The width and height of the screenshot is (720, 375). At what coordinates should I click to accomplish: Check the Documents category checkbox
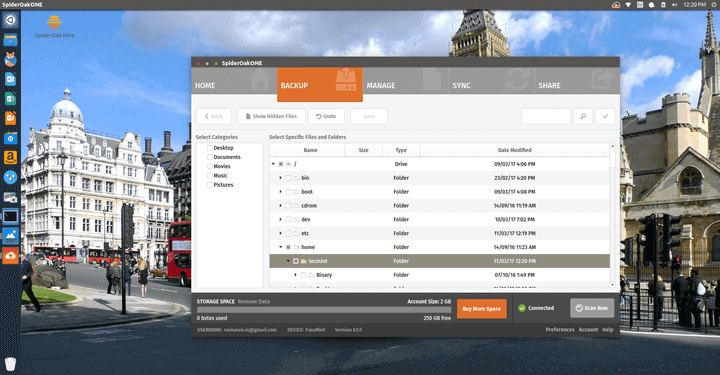click(210, 157)
